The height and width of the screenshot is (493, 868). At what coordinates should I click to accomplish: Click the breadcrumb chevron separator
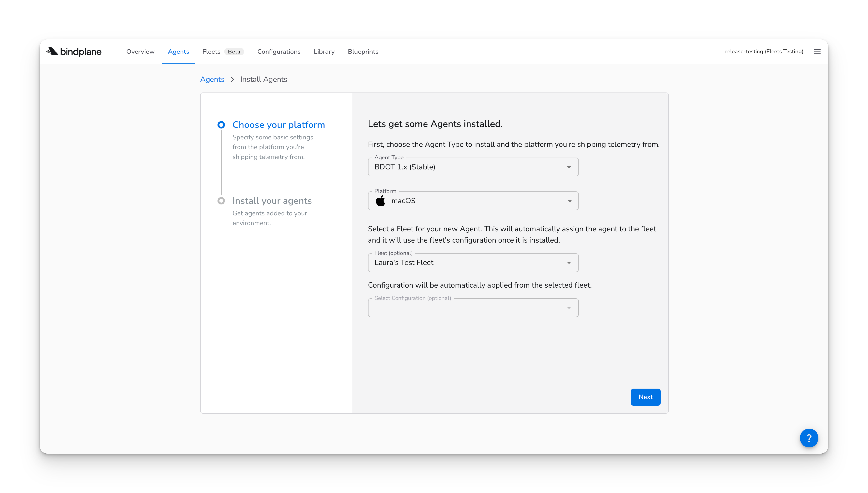pyautogui.click(x=232, y=79)
